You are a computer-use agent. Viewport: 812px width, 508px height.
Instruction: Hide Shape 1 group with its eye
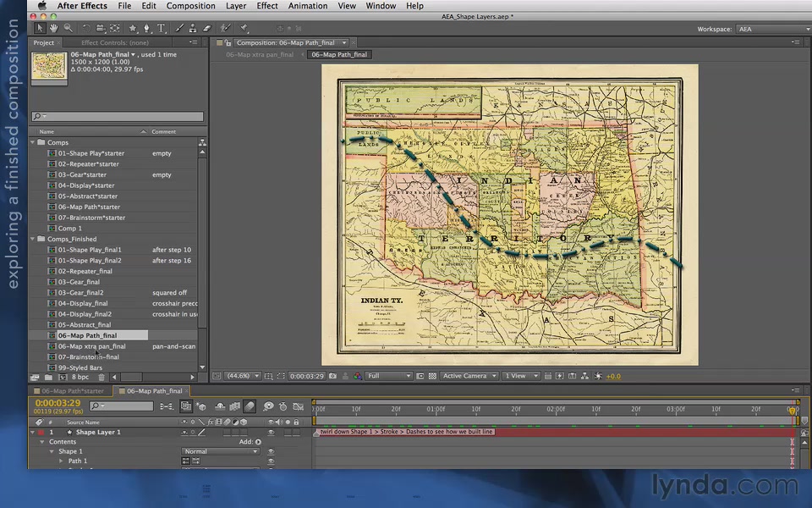(271, 451)
